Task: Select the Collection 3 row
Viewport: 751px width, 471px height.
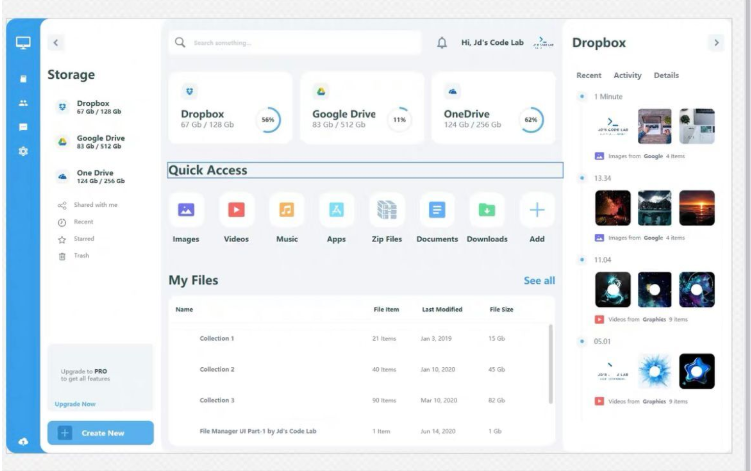Action: [359, 400]
